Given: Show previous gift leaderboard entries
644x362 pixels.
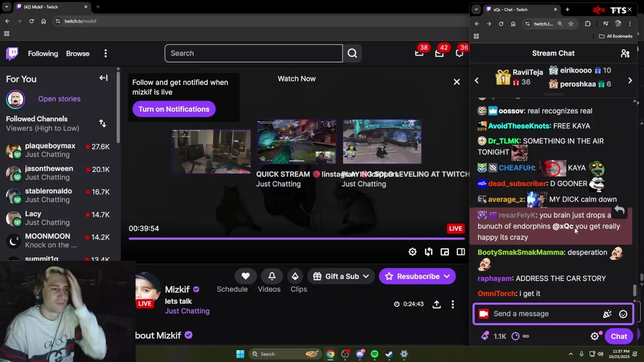Looking at the screenshot, I should pyautogui.click(x=476, y=80).
